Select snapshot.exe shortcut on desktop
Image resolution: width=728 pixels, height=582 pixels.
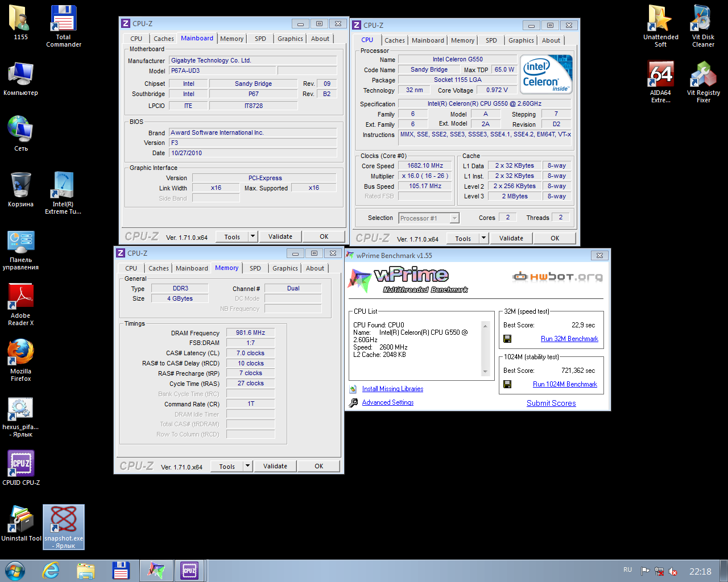[x=64, y=527]
